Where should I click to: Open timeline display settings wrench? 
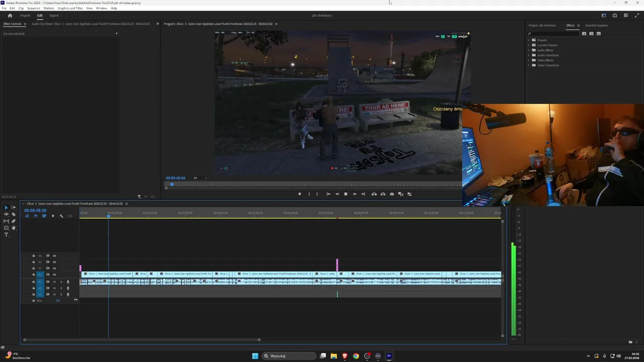point(61,216)
